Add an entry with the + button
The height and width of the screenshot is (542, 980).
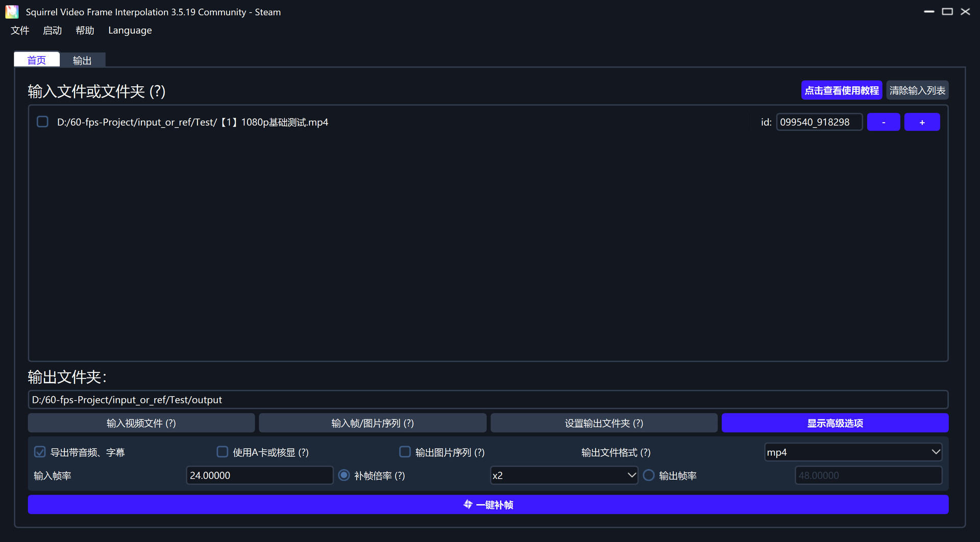click(x=922, y=122)
